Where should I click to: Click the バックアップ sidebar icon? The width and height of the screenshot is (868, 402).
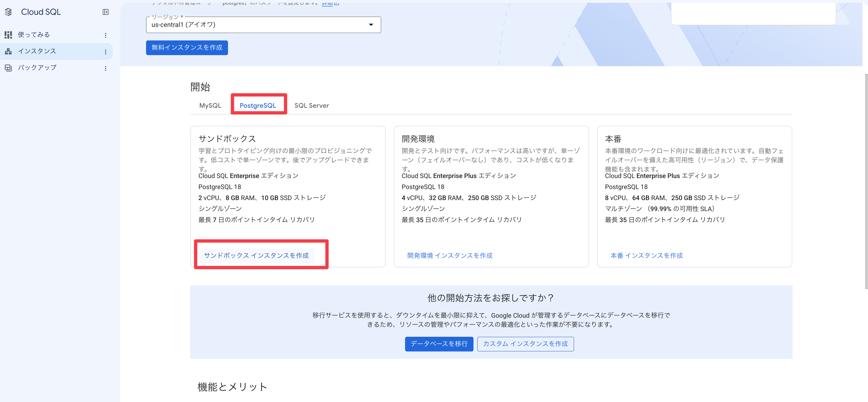8,68
